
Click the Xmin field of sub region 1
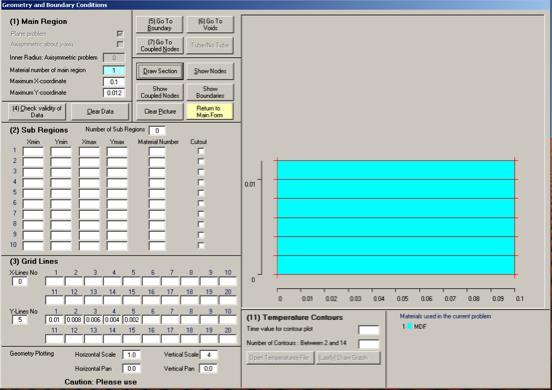33,152
